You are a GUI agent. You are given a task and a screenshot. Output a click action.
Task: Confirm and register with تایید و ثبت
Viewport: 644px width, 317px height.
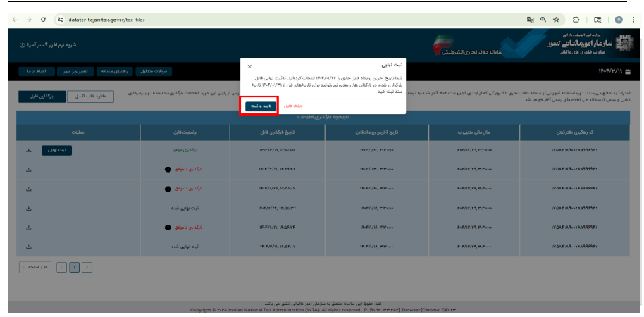click(x=261, y=106)
